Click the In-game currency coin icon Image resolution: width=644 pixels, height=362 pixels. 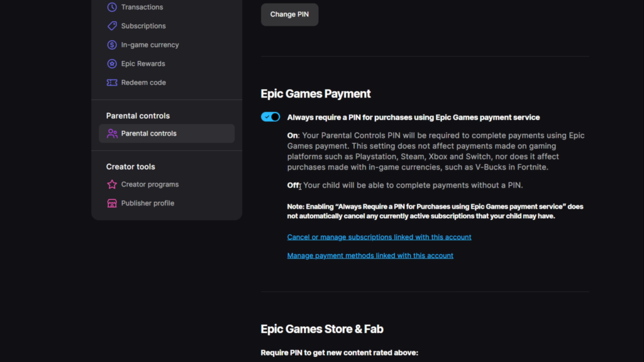[x=112, y=45]
